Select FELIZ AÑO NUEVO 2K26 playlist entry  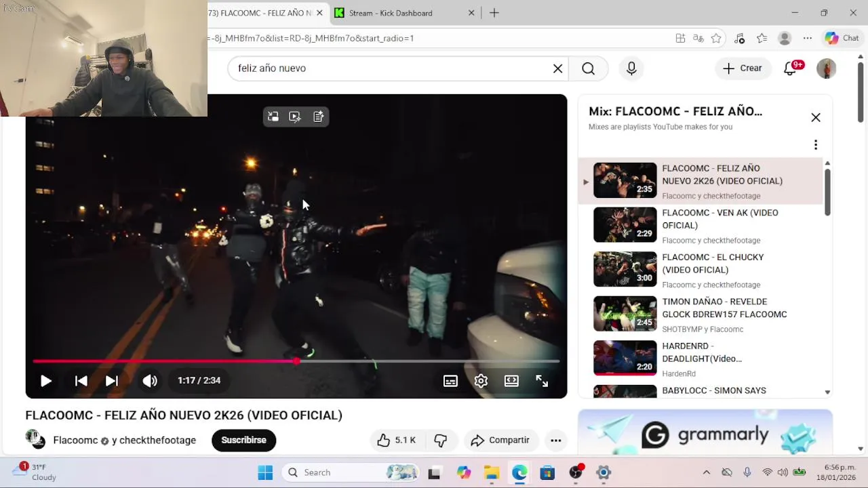tap(701, 180)
